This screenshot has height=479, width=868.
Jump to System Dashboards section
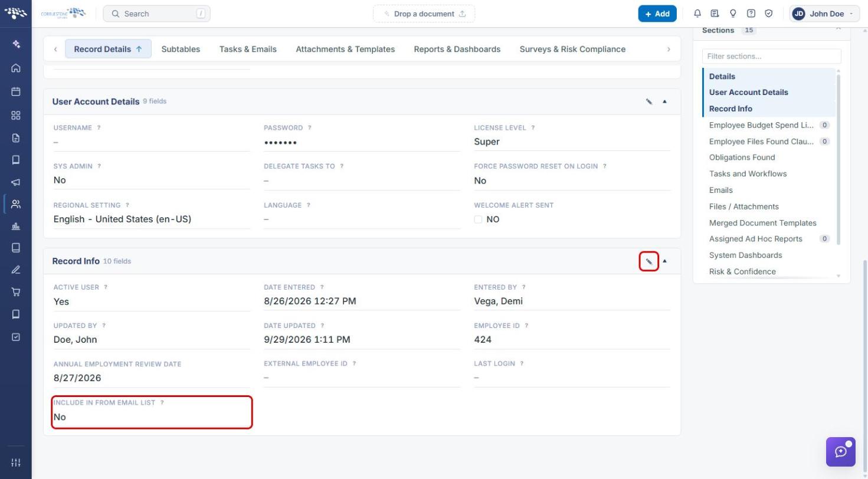tap(745, 255)
